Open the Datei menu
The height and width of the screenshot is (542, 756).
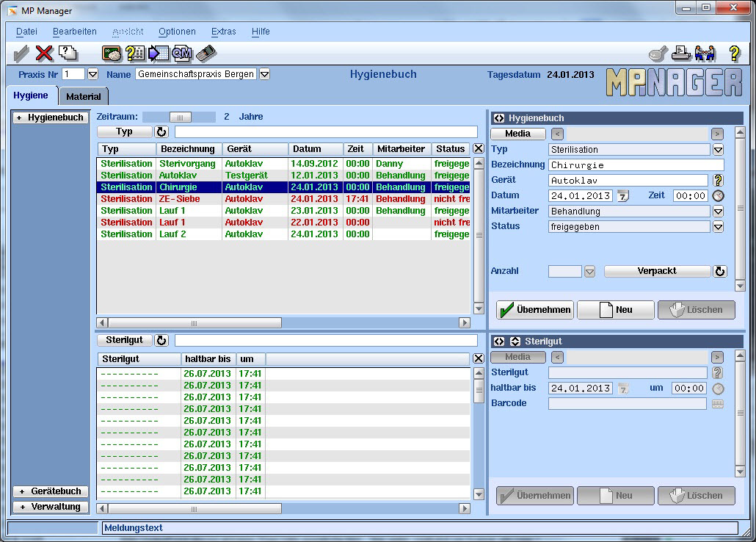(26, 32)
